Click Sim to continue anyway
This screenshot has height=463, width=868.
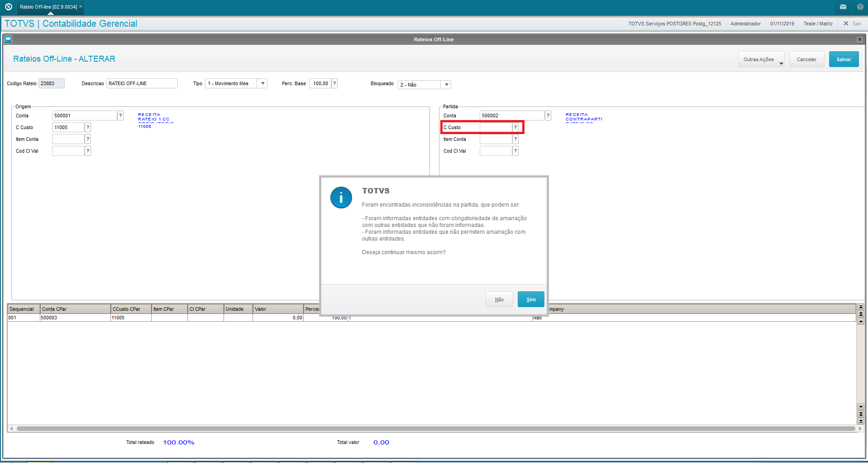point(531,299)
